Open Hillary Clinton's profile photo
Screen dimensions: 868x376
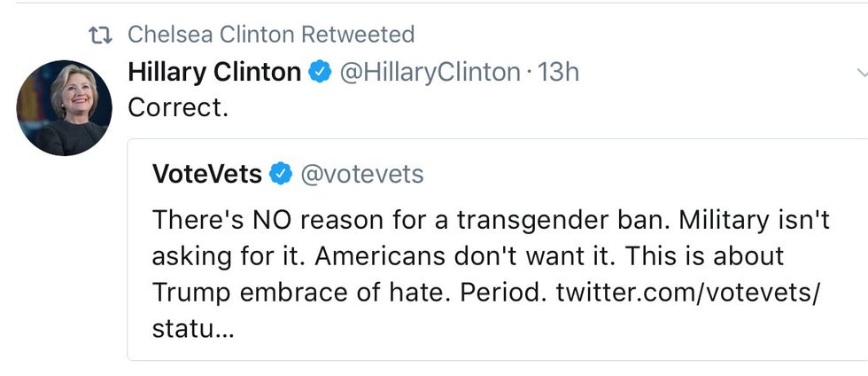pyautogui.click(x=64, y=107)
